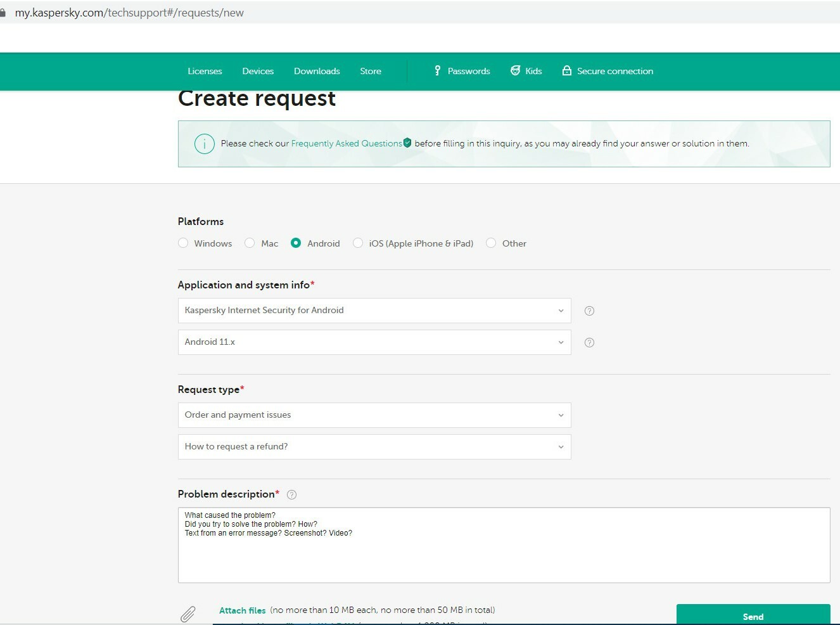
Task: Click the Create request heading
Action: click(257, 98)
